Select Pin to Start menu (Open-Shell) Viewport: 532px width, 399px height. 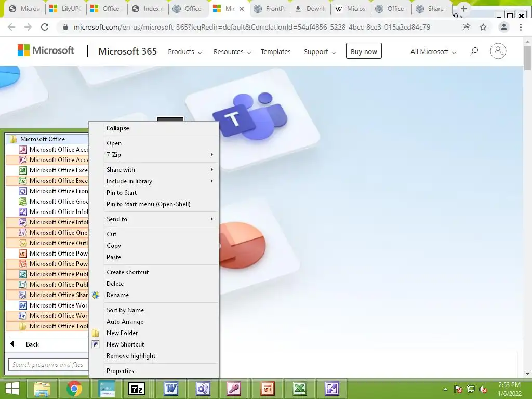coord(161,204)
